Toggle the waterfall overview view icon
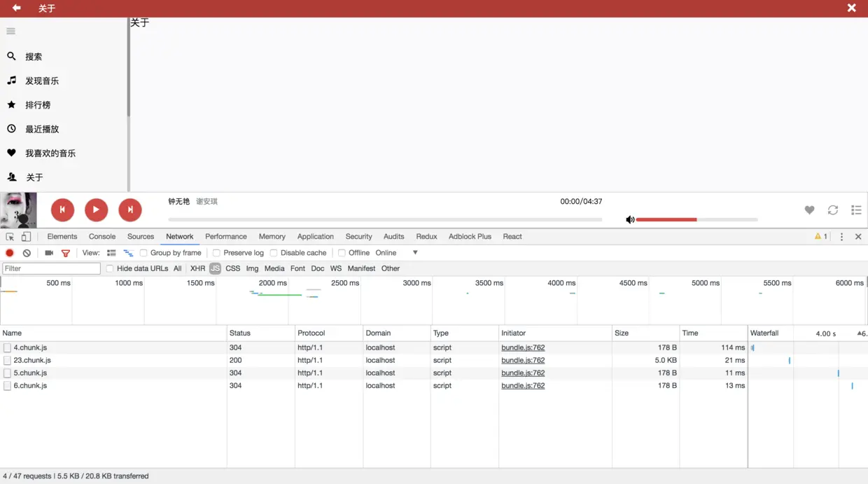The width and height of the screenshot is (868, 484). click(128, 253)
